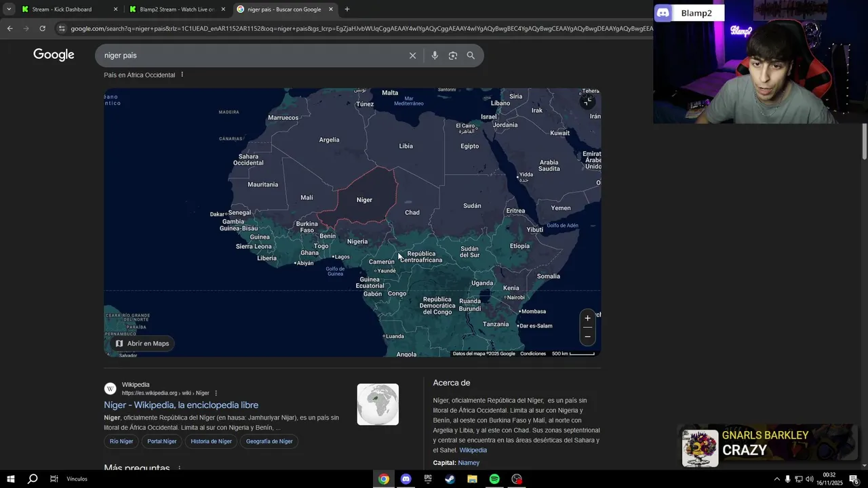Viewport: 868px width, 488px height.
Task: Open OBS Studio from the taskbar
Action: point(517,479)
